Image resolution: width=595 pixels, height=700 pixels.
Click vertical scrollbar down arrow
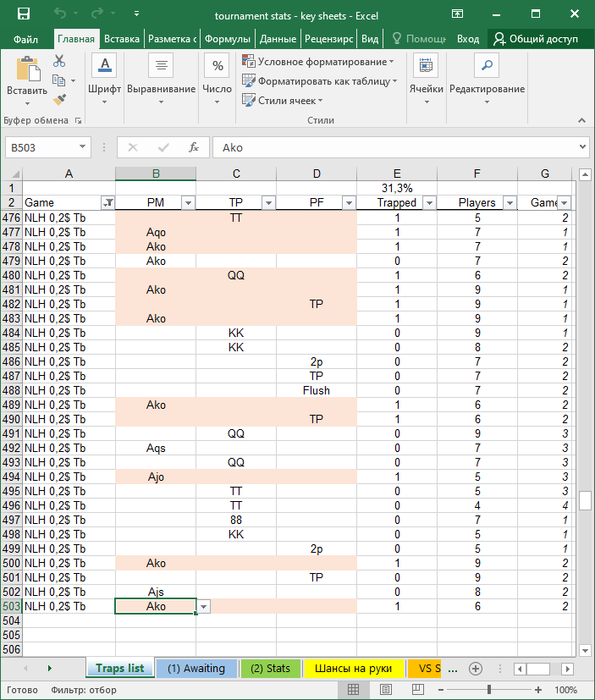click(585, 650)
